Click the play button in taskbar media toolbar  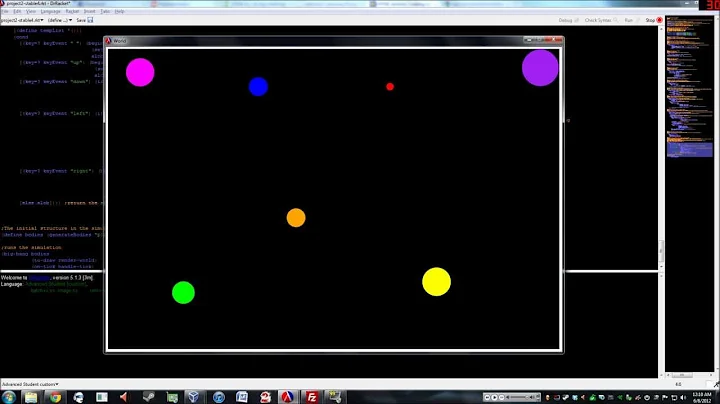[494, 397]
